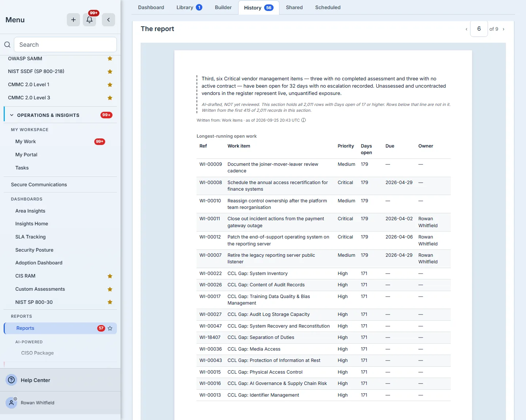Favorite Reports with the outline star
Viewport: 526px width, 420px height.
(110, 328)
